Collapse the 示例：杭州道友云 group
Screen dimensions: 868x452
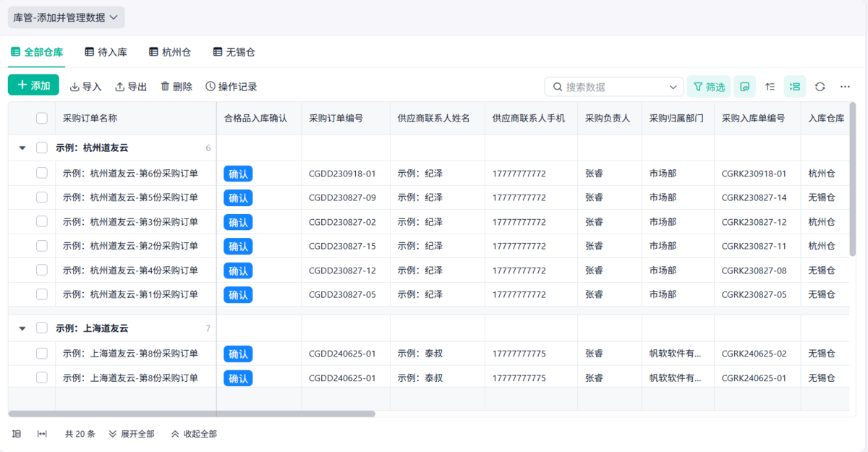pos(22,148)
